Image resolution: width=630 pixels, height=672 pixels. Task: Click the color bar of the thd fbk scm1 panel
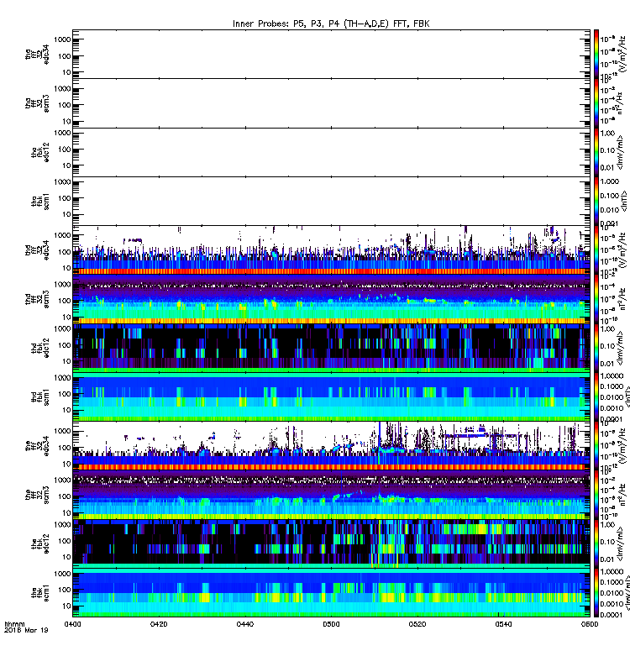[596, 396]
